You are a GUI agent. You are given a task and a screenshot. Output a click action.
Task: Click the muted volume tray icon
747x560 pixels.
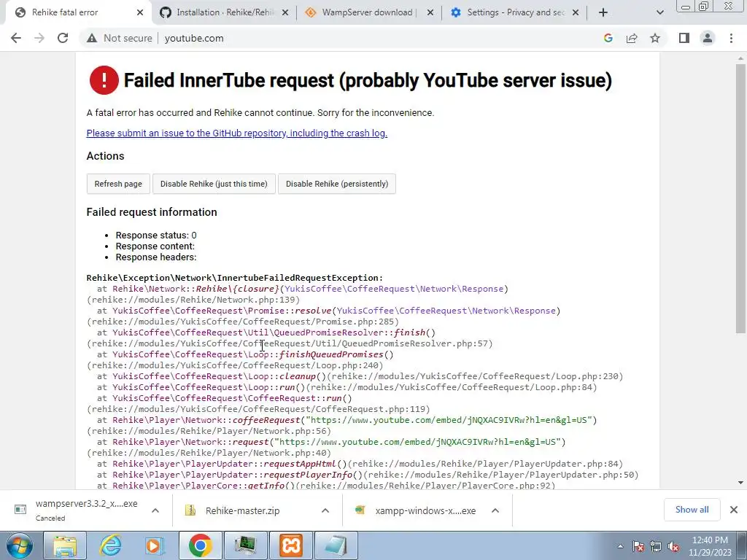pos(673,547)
